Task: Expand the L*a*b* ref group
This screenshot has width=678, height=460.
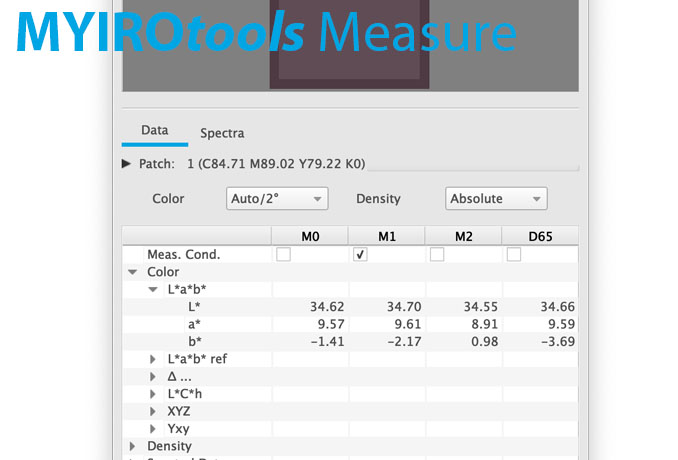Action: click(x=153, y=359)
